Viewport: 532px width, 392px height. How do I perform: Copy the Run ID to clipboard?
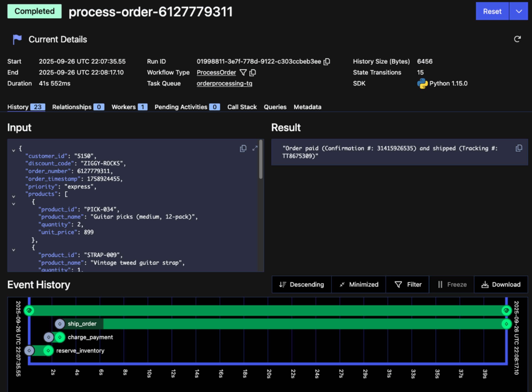(x=327, y=61)
